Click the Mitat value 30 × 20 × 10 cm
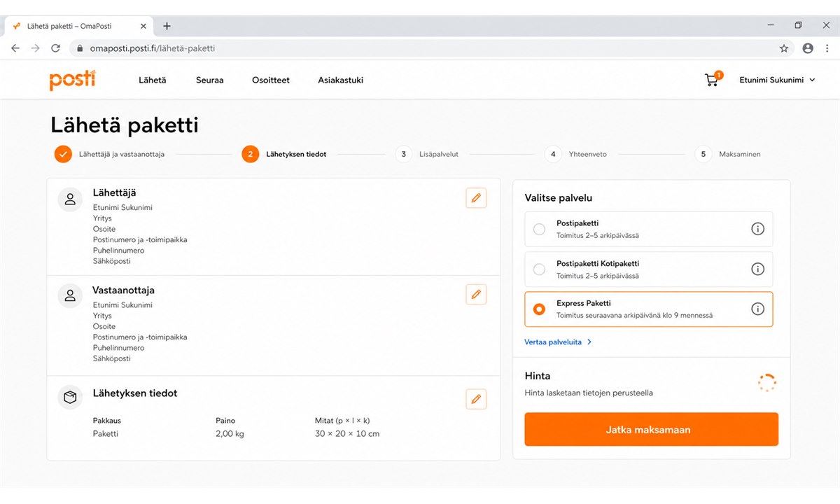The image size is (840, 504). point(347,434)
